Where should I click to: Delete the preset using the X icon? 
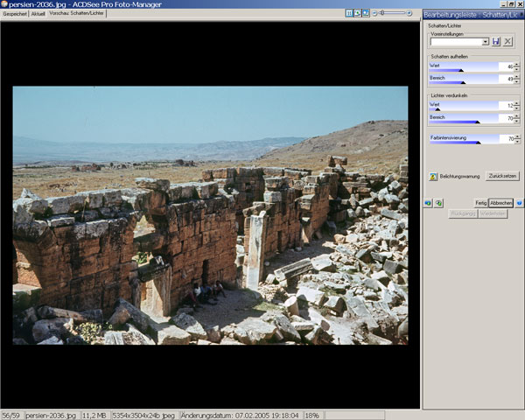pyautogui.click(x=508, y=41)
